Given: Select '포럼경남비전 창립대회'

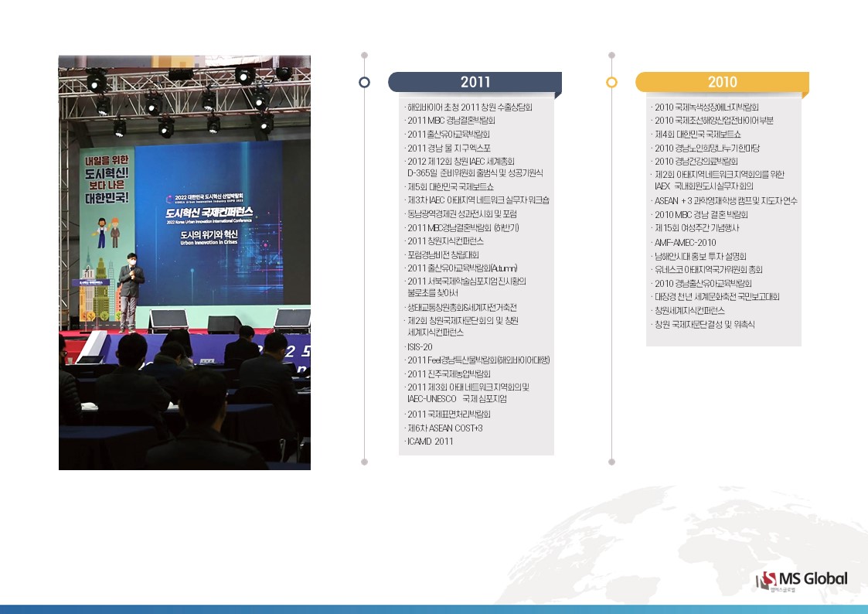Looking at the screenshot, I should pos(443,255).
